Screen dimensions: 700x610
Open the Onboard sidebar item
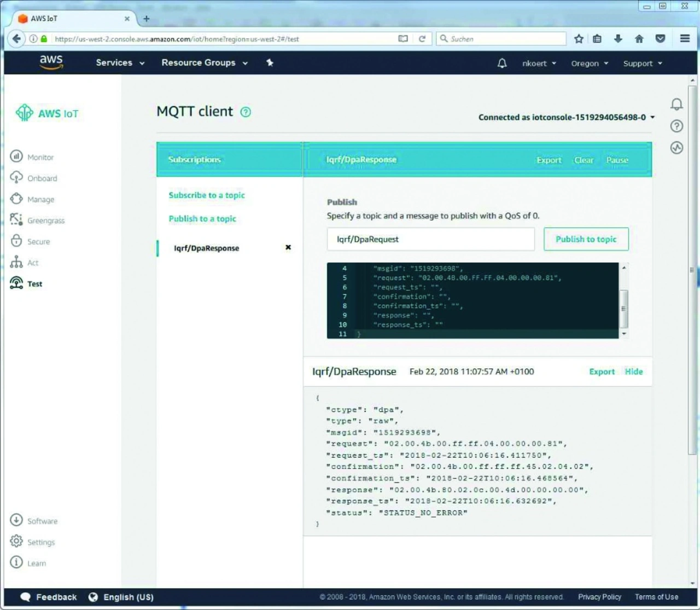coord(33,178)
